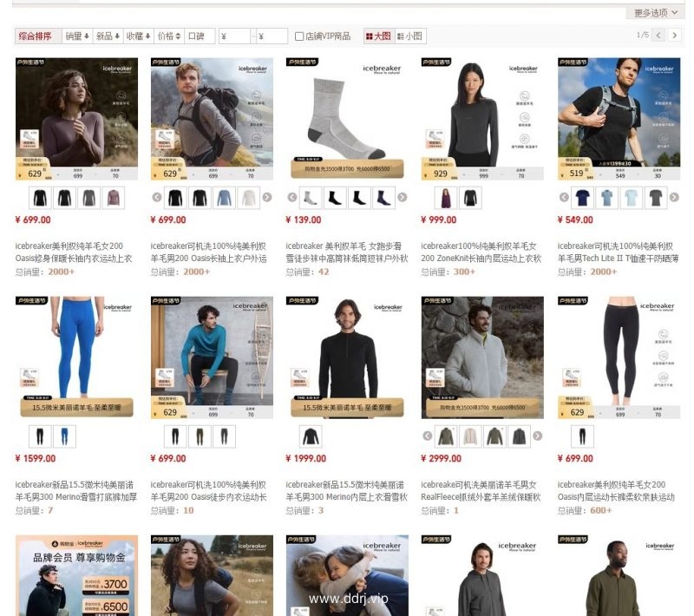
Task: Open the 300 Merino滑雪打底裤 title link
Action: pos(76,491)
